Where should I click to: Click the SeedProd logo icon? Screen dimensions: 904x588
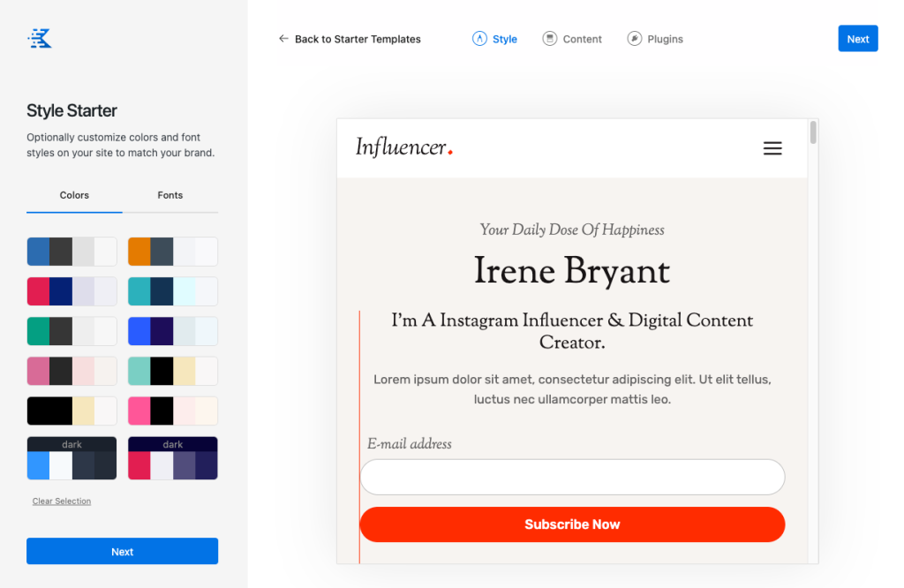39,38
